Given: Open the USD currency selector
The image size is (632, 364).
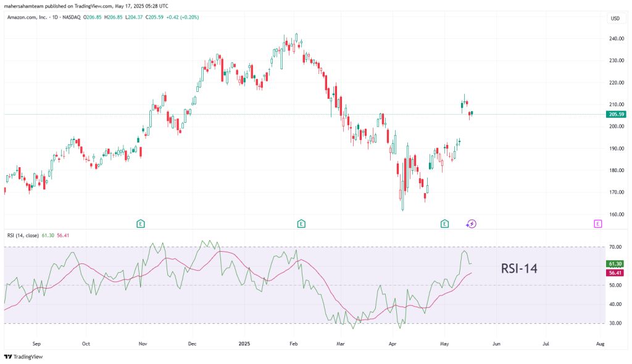Looking at the screenshot, I should click(x=615, y=19).
